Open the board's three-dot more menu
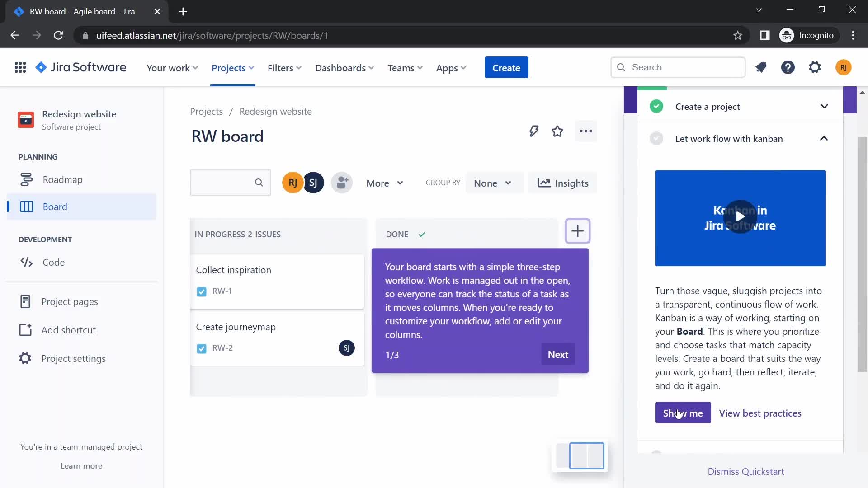Viewport: 868px width, 488px height. click(x=586, y=131)
